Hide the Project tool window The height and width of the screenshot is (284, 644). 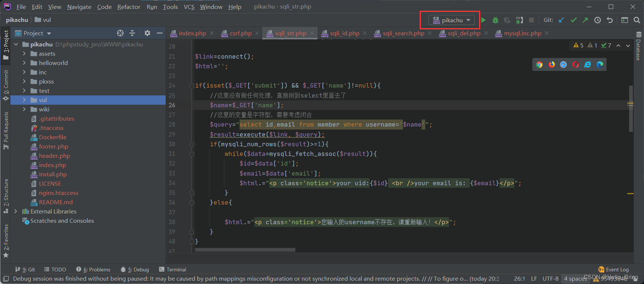click(160, 33)
